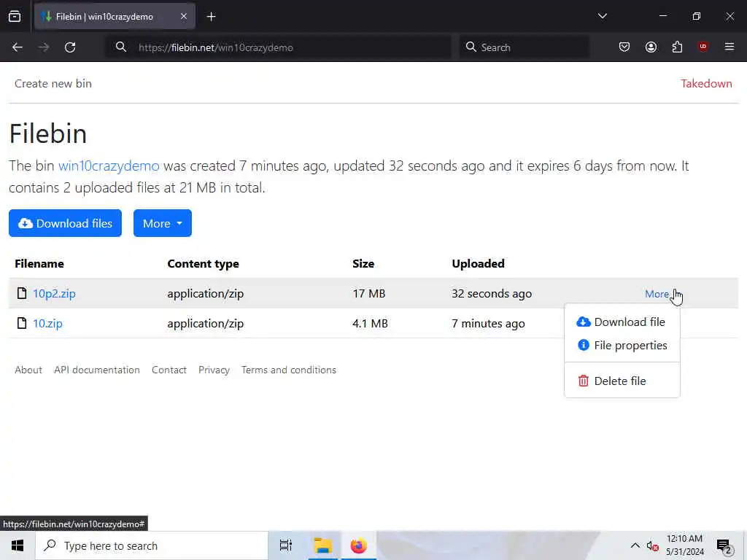Click the browser Search box

tap(524, 47)
